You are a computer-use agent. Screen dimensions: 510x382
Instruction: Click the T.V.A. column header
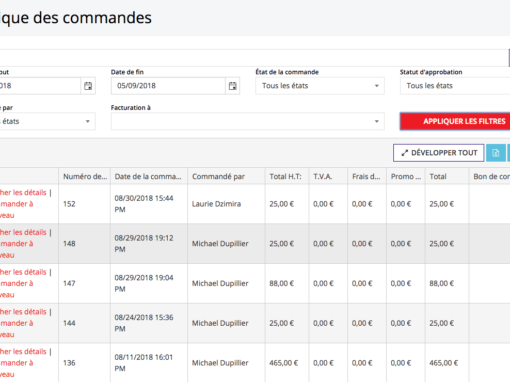pos(328,176)
